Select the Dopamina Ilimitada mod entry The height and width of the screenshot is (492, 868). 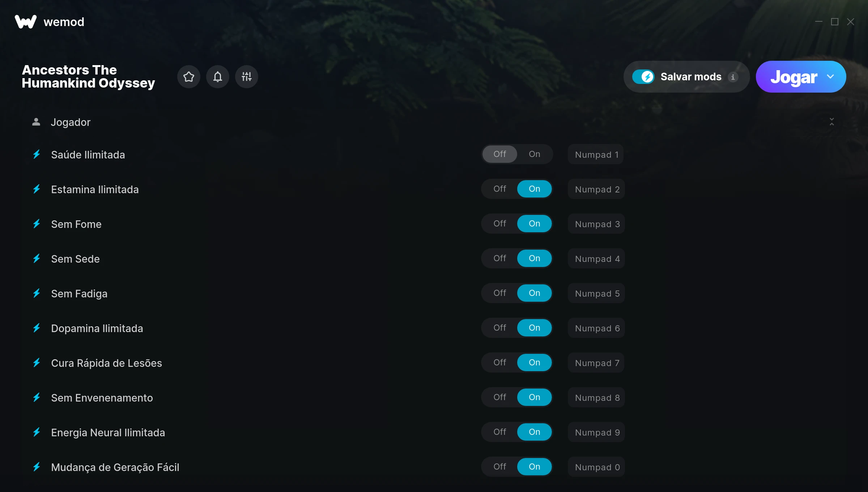[97, 328]
